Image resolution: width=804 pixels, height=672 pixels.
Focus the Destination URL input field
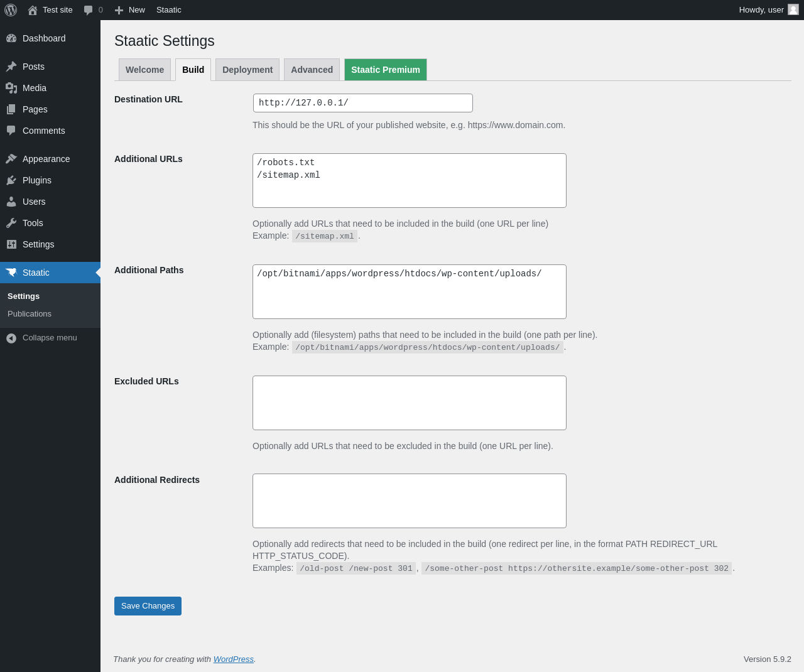(363, 103)
